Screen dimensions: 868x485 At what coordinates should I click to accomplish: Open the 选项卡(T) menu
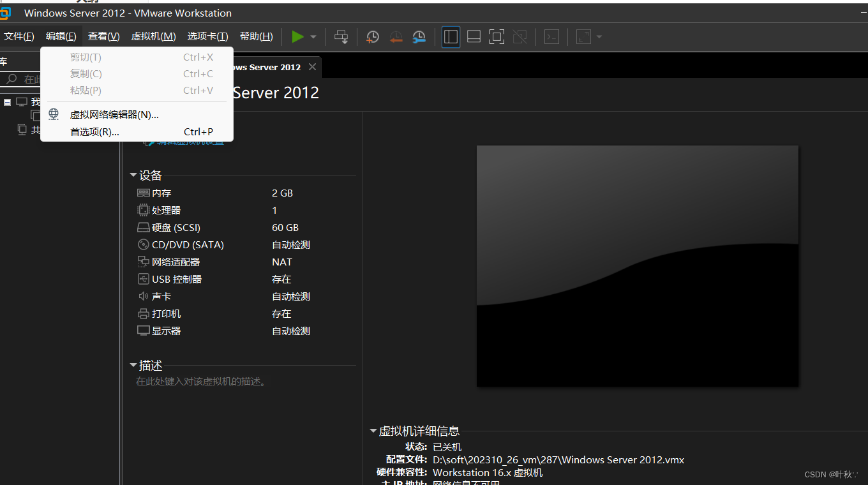pos(207,36)
